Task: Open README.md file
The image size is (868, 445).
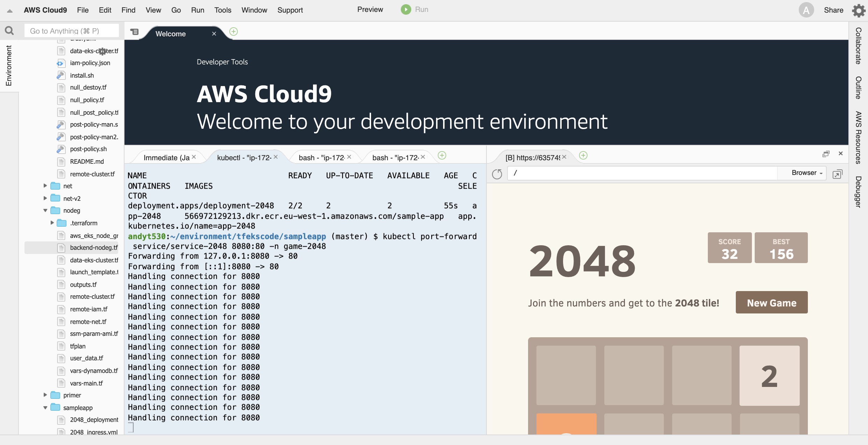Action: pos(87,162)
